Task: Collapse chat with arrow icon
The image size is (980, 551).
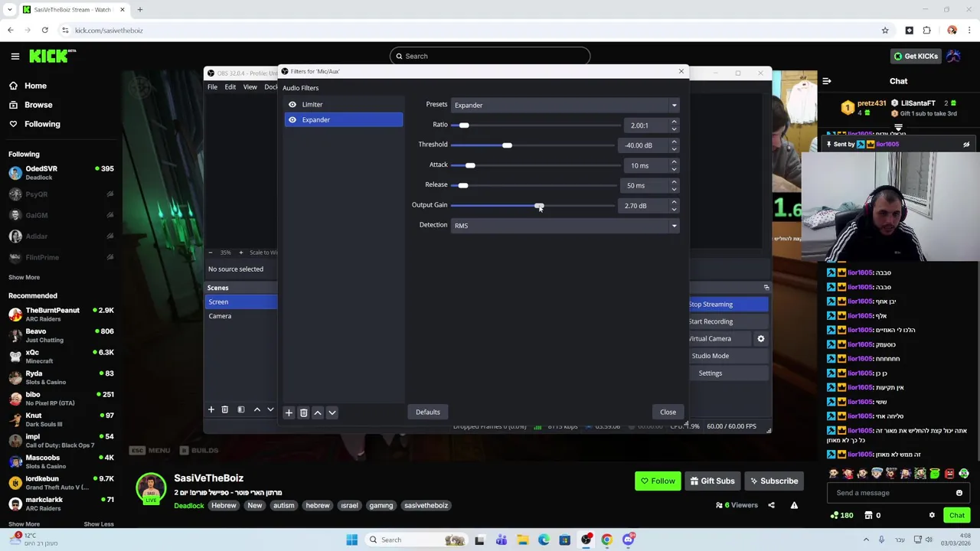Action: 827,81
